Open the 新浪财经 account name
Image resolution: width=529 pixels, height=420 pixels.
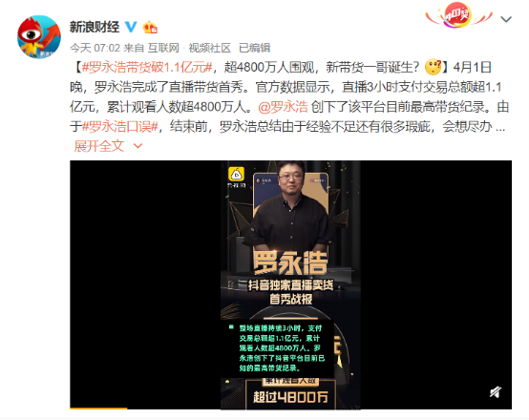click(x=95, y=27)
